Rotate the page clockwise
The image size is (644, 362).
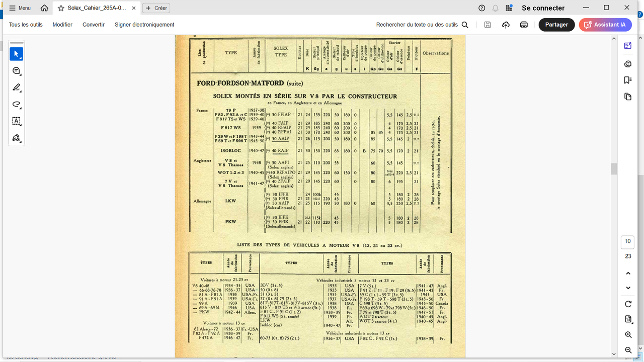coord(628,304)
